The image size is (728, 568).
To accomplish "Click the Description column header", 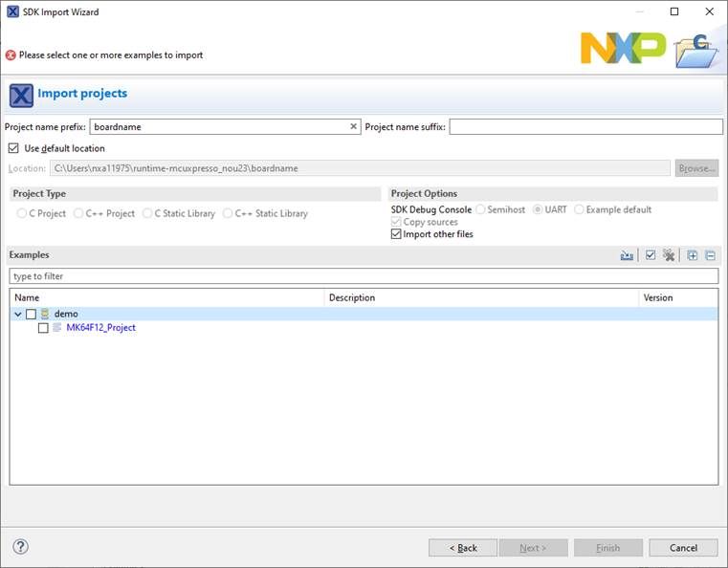I will (481, 297).
